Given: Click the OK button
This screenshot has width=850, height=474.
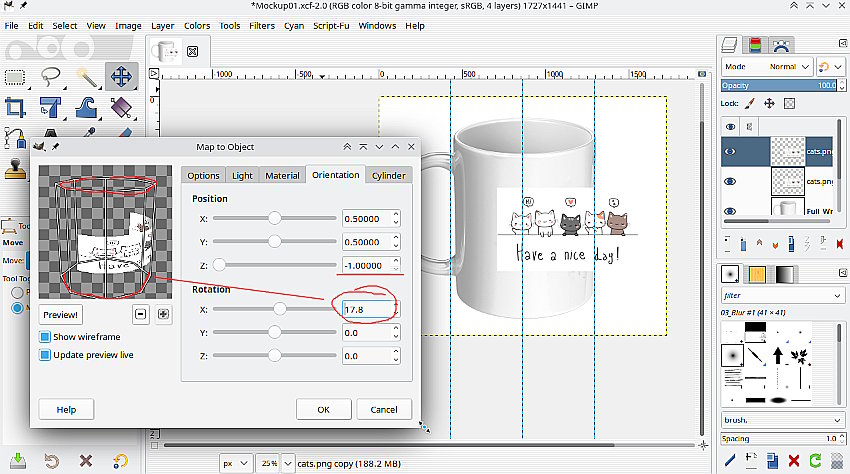Looking at the screenshot, I should tap(323, 409).
